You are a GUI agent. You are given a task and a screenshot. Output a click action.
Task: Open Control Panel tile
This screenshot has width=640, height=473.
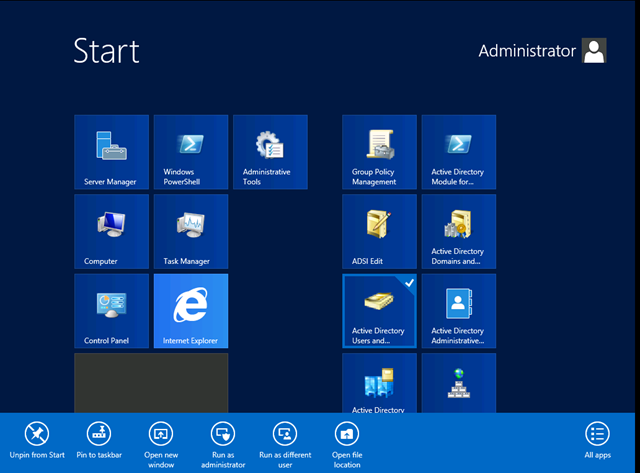pyautogui.click(x=111, y=311)
